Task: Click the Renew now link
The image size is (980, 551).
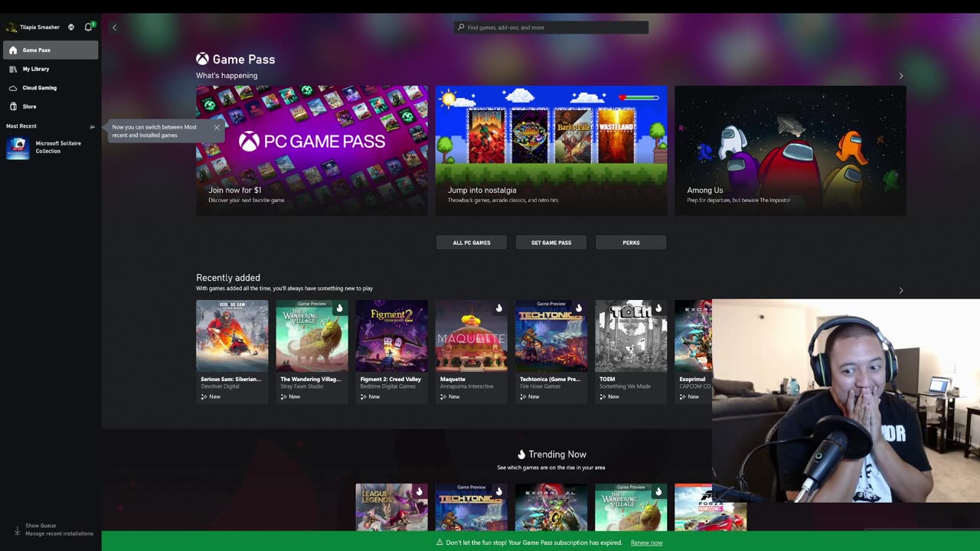Action: tap(646, 543)
